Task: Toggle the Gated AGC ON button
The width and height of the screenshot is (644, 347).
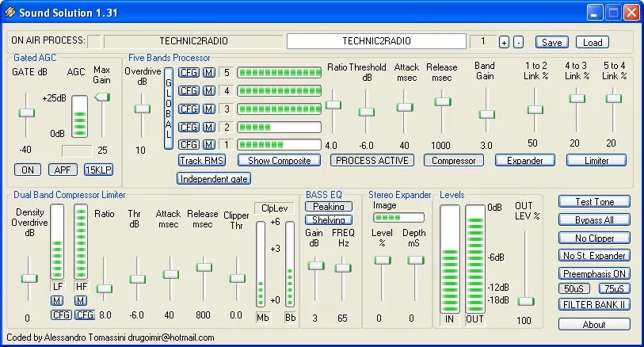Action: [x=28, y=170]
